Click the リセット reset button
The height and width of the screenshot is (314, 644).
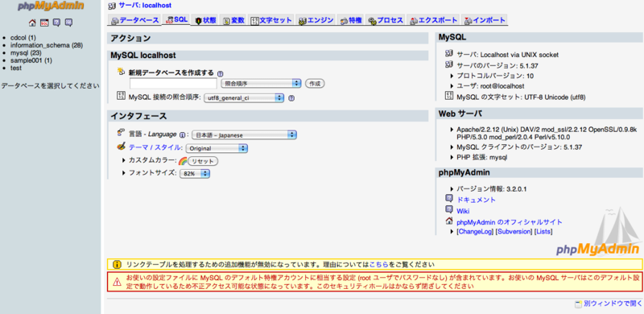[x=203, y=161]
